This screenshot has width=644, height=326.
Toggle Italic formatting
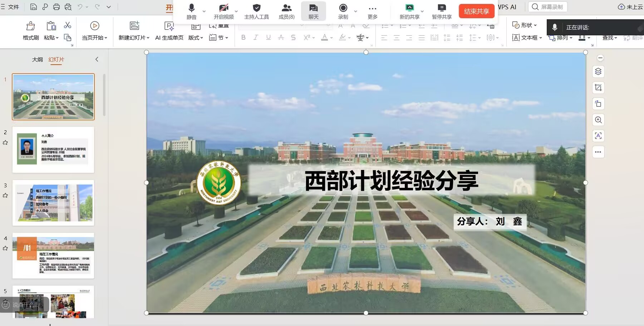pos(256,37)
